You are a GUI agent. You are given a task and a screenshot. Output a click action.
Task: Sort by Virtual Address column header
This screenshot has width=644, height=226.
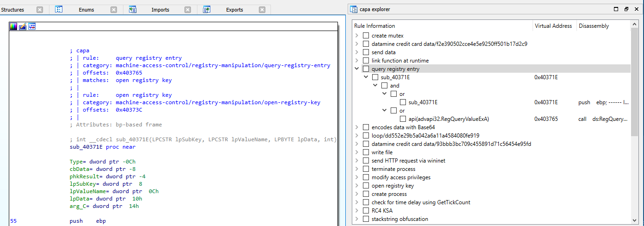553,26
